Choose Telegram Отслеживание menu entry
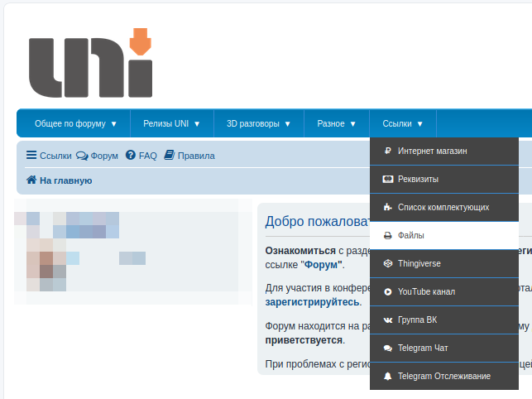 444,377
